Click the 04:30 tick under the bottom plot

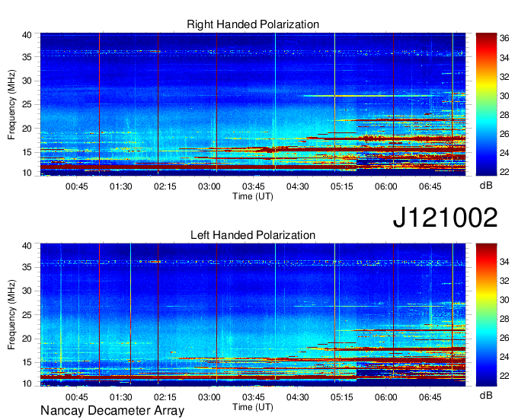click(298, 397)
